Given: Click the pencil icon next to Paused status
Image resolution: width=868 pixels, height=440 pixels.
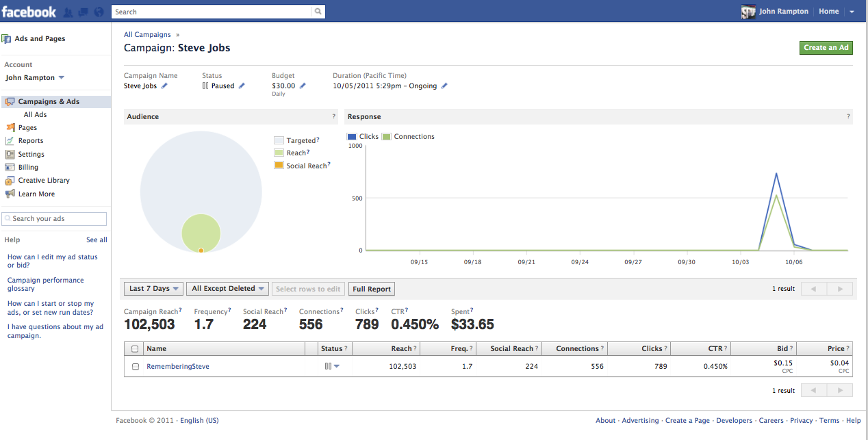Looking at the screenshot, I should pos(242,86).
